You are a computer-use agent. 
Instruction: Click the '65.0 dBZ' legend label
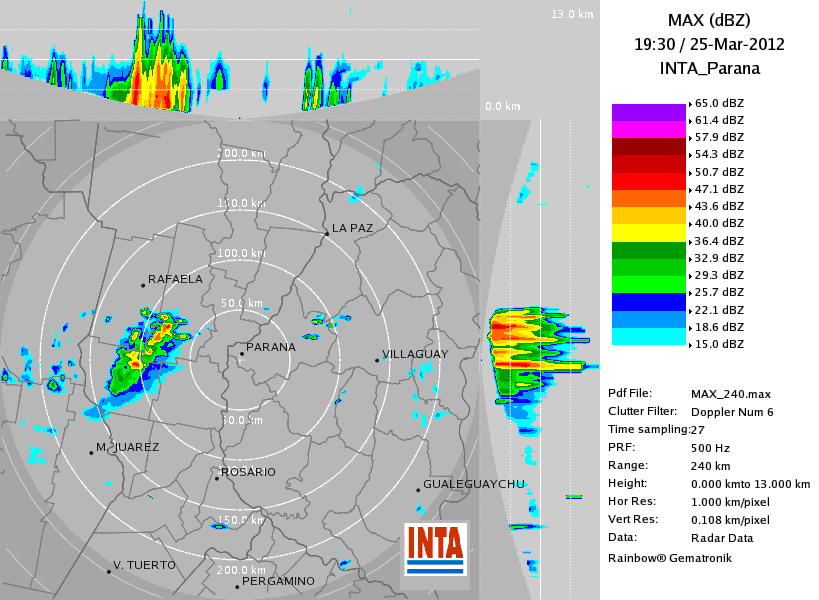click(719, 103)
